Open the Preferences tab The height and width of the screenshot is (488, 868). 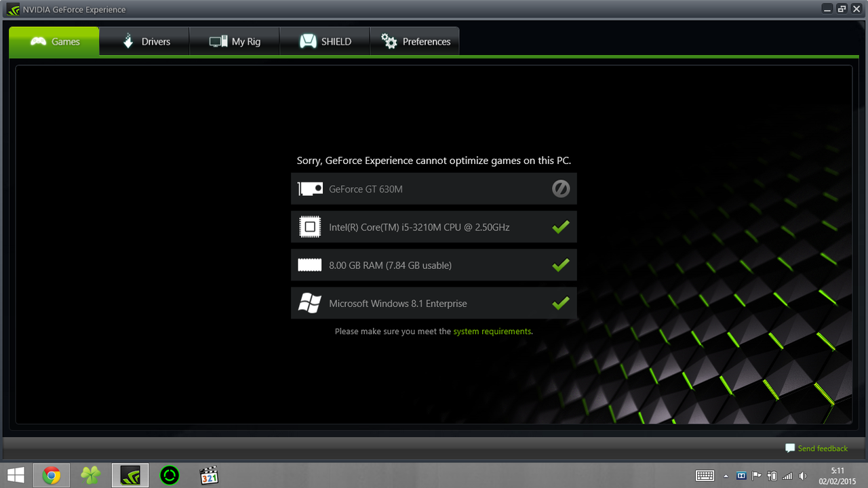pyautogui.click(x=415, y=41)
